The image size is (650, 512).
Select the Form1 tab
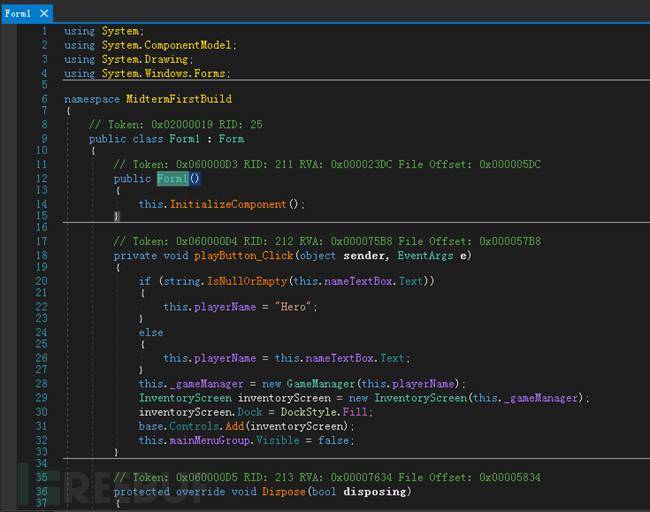(x=17, y=14)
